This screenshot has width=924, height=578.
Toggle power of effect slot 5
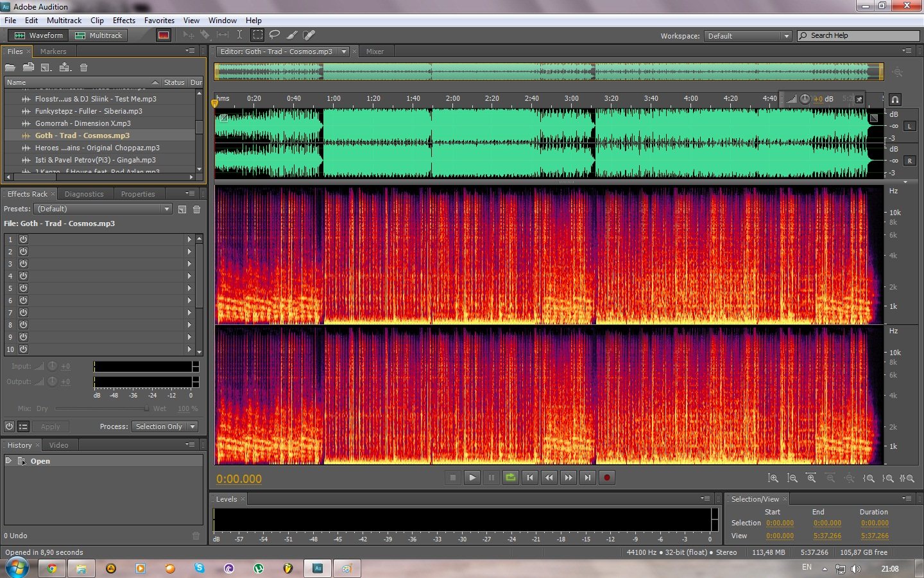[x=23, y=288]
